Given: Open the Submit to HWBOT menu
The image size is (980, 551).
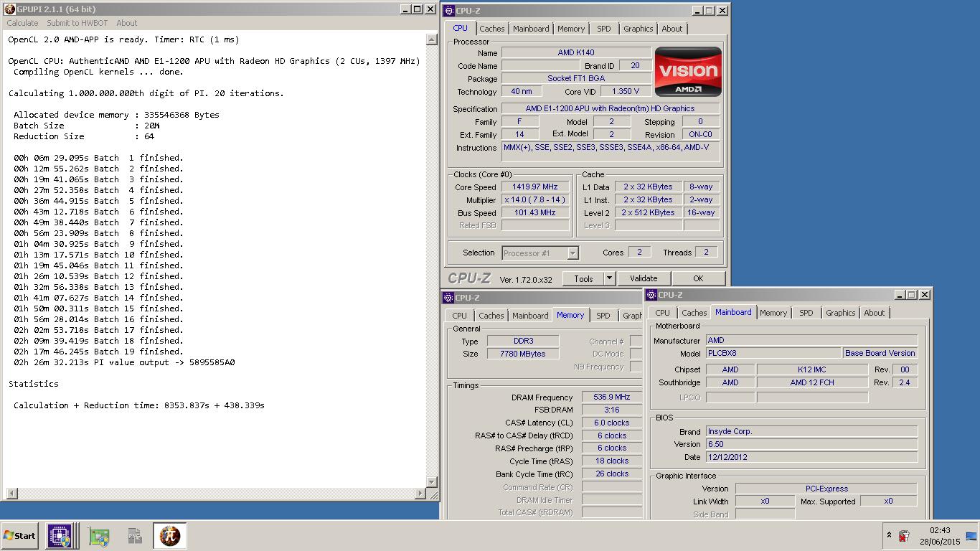Looking at the screenshot, I should click(x=77, y=23).
